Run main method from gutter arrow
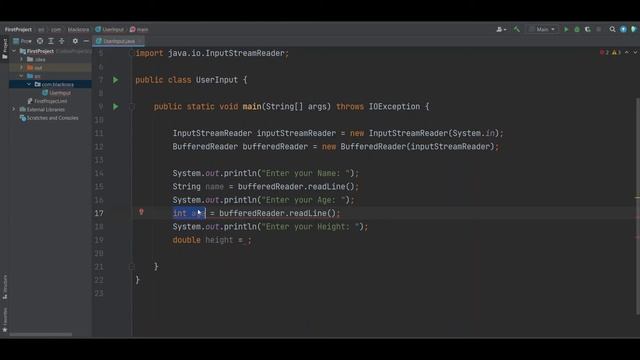This screenshot has height=360, width=640. pyautogui.click(x=116, y=107)
